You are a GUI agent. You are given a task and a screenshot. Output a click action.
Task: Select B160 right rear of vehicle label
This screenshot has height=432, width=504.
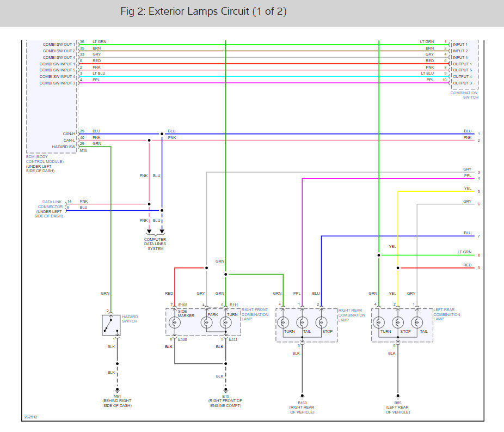[x=302, y=407]
